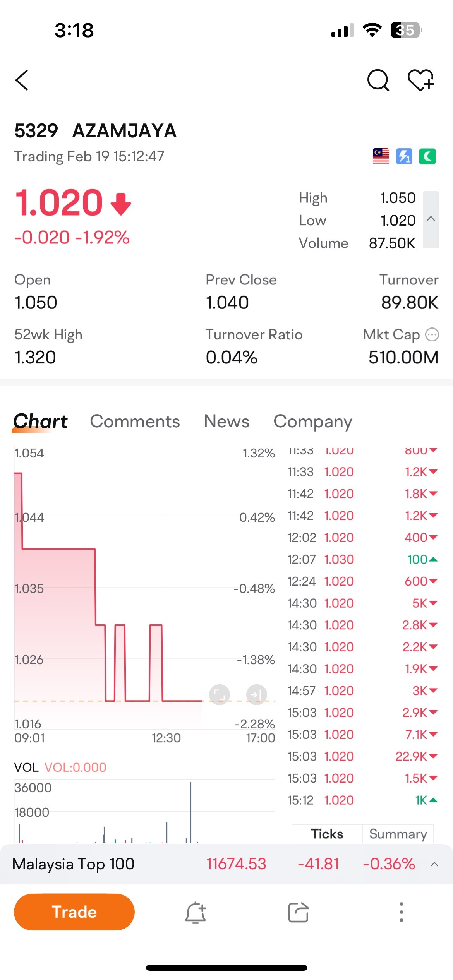Switch to the Ticks view
This screenshot has height=980, width=453.
pyautogui.click(x=327, y=834)
